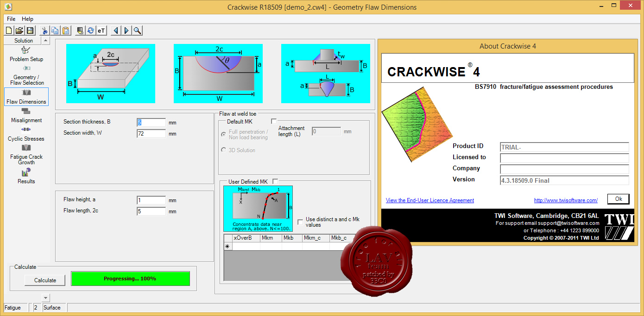Image resolution: width=644 pixels, height=316 pixels.
Task: Open the Help menu
Action: click(28, 19)
